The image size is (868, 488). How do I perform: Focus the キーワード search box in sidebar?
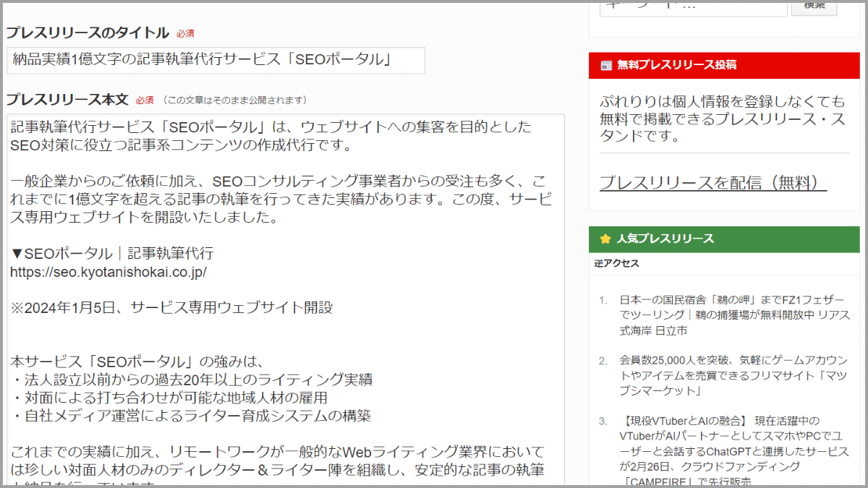[693, 7]
